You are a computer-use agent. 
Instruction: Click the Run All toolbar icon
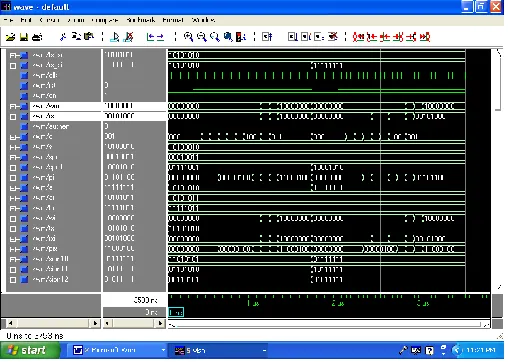click(319, 36)
